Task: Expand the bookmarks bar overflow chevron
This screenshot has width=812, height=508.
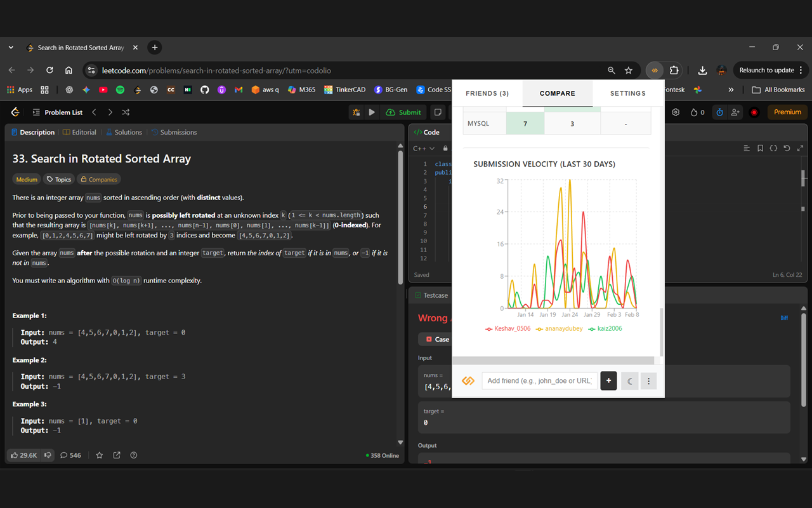Action: (731, 90)
